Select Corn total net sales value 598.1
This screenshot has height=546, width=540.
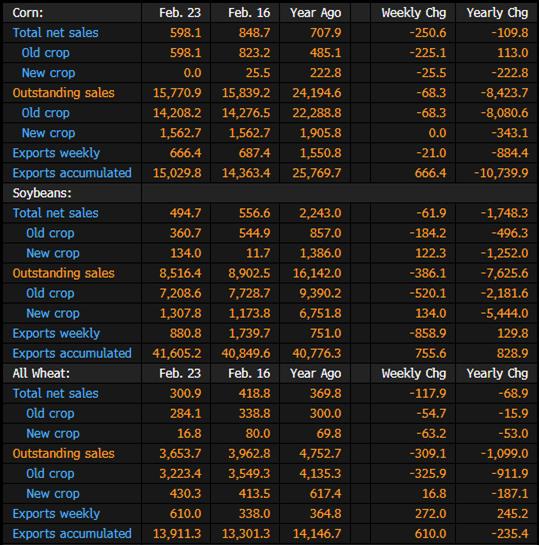click(186, 33)
